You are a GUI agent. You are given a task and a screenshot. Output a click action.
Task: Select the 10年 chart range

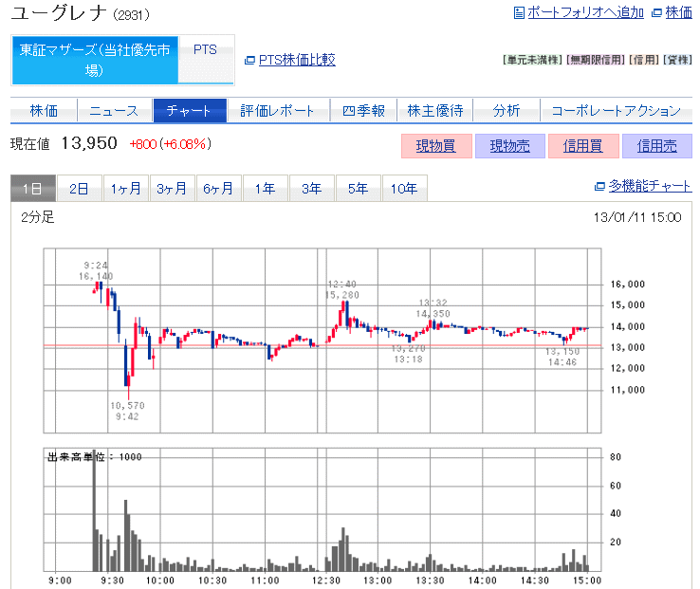[404, 189]
